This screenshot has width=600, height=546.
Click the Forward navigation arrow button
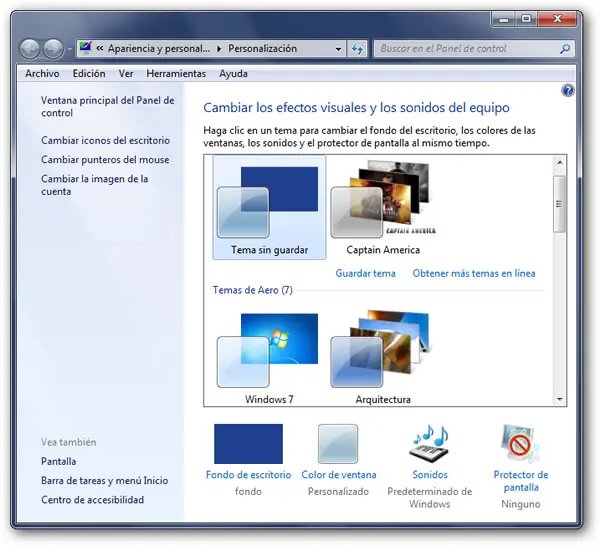tap(53, 49)
